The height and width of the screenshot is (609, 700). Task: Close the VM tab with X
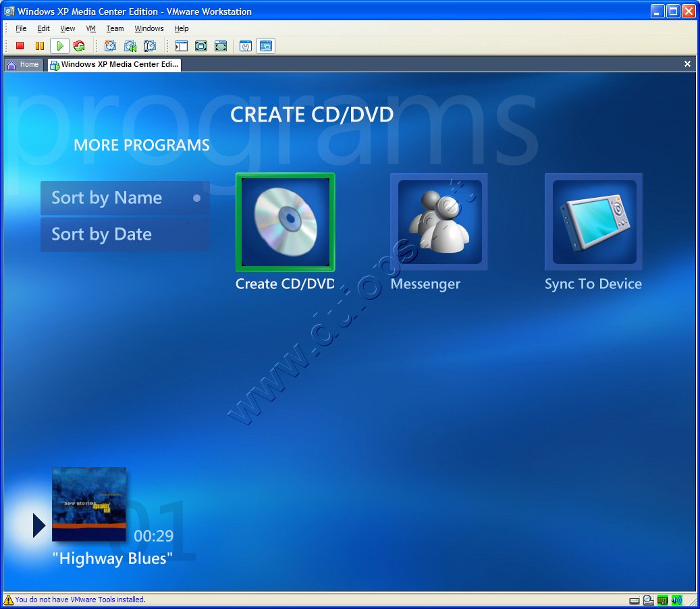(687, 64)
